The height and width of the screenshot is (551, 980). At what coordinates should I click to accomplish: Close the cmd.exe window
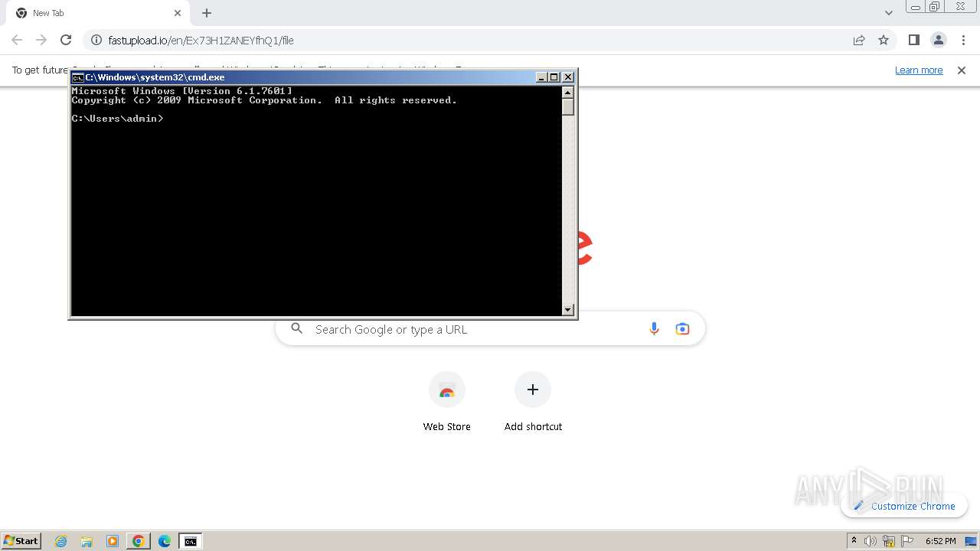(568, 77)
